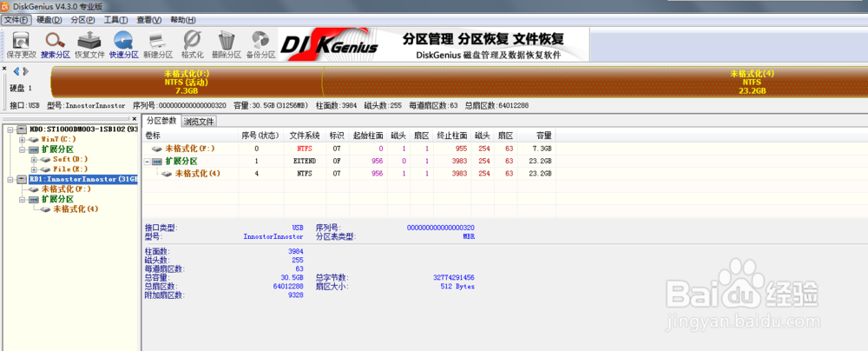The image size is (868, 351).
Task: Select Soft(D:) partition in tree
Action: (69, 160)
